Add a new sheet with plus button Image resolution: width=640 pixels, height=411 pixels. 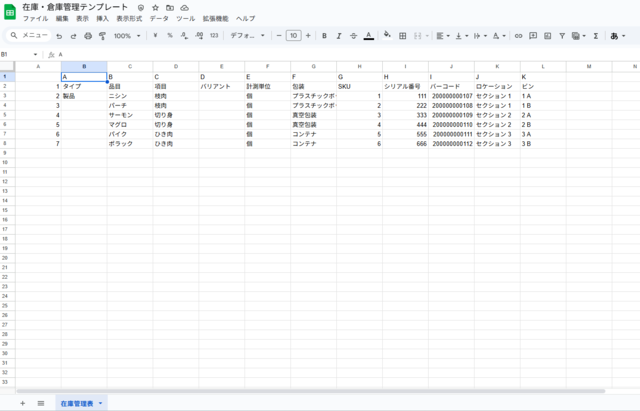22,403
